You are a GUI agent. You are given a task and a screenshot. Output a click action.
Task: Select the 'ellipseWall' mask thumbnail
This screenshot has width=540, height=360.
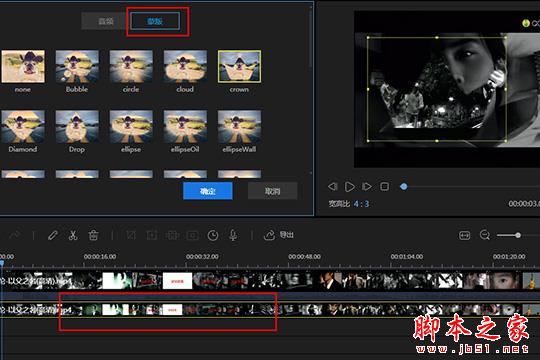pyautogui.click(x=239, y=126)
